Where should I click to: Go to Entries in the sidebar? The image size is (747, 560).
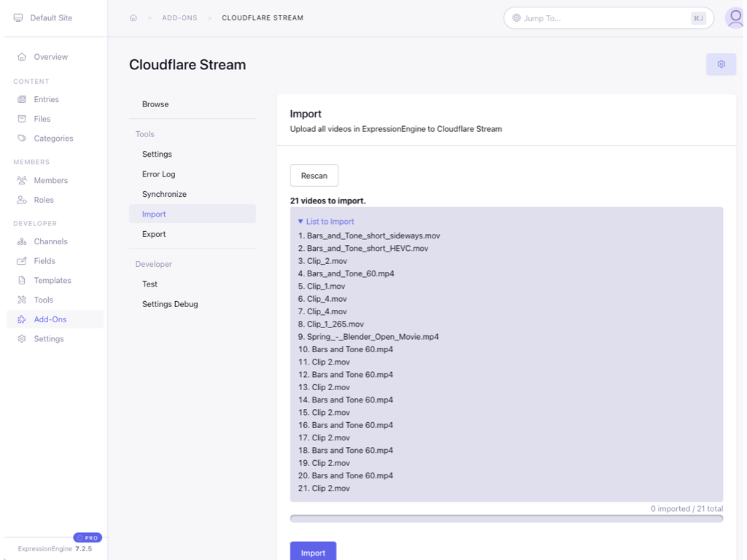[46, 99]
